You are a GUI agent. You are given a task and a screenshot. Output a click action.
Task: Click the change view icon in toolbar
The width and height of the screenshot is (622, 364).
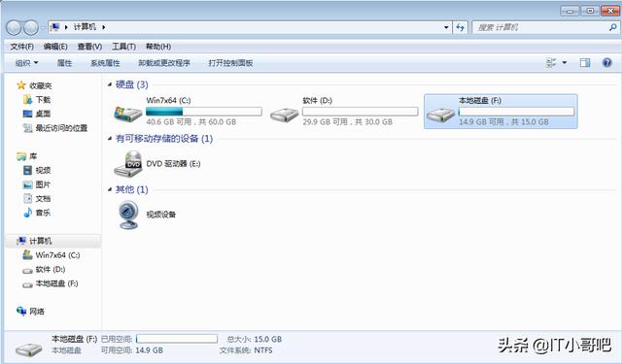tap(551, 62)
